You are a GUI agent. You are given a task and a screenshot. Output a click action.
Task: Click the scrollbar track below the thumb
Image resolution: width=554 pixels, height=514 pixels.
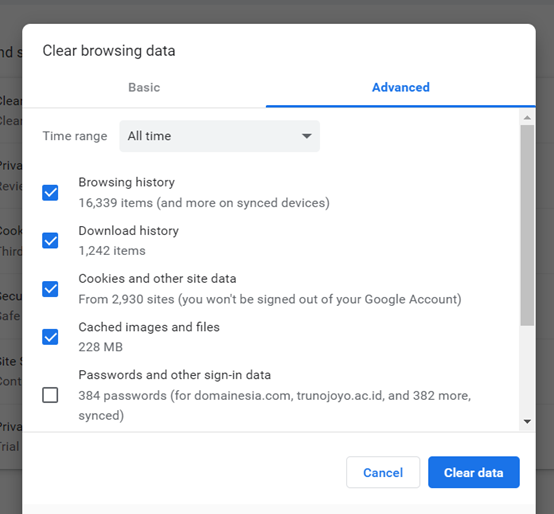click(x=527, y=370)
